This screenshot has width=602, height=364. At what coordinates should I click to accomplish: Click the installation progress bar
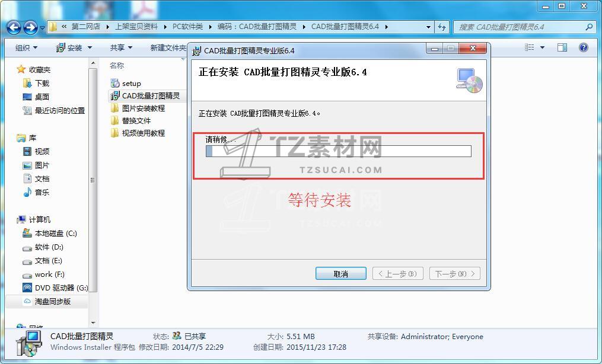click(x=339, y=151)
